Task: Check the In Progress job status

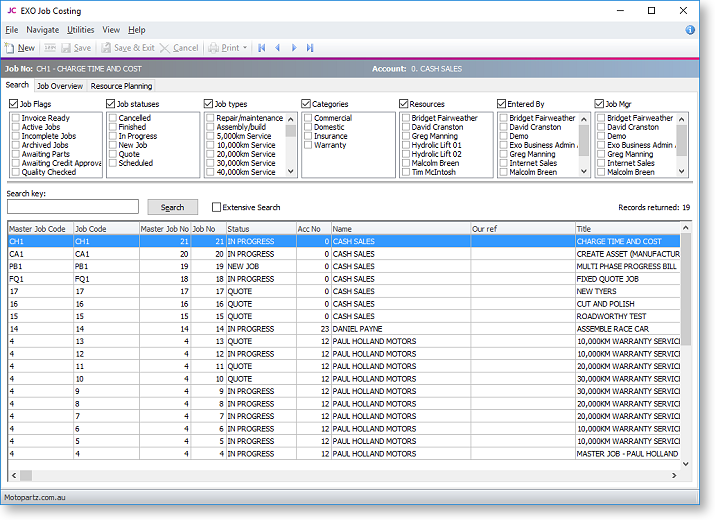Action: pos(112,136)
